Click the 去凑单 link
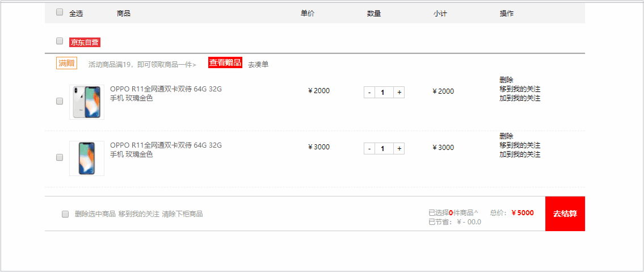 click(x=258, y=65)
